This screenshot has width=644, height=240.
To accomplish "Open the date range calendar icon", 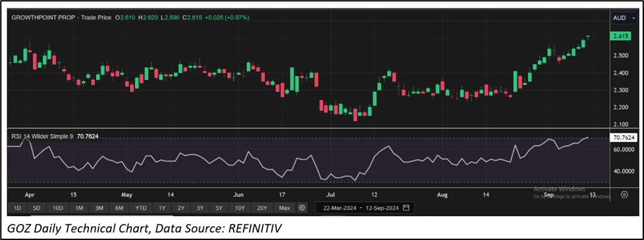I will coord(406,208).
